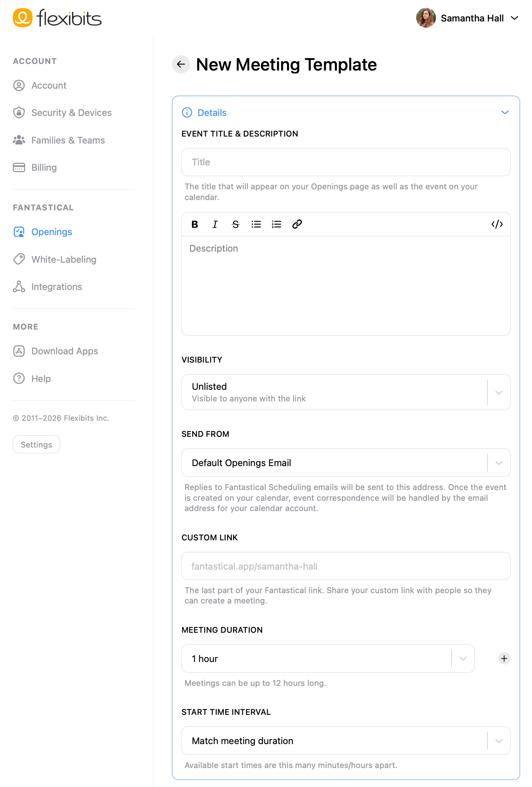Insert a link in the description
Screen dimensions: 532x787
point(297,224)
